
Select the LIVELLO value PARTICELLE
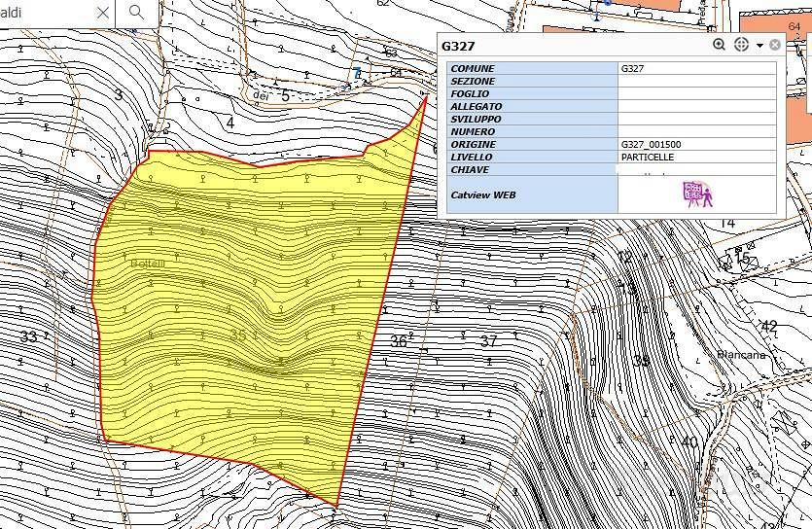point(697,157)
